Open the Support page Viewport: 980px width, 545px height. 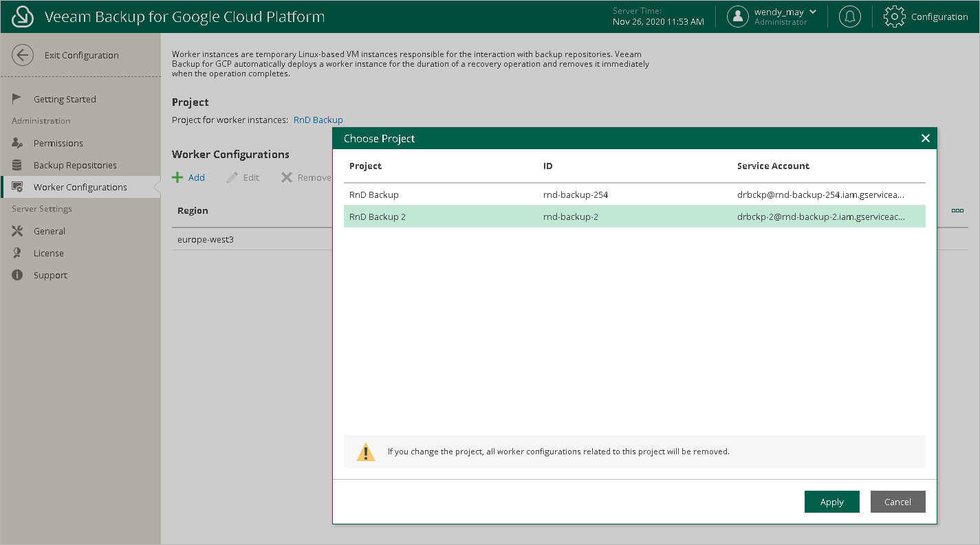coord(50,275)
